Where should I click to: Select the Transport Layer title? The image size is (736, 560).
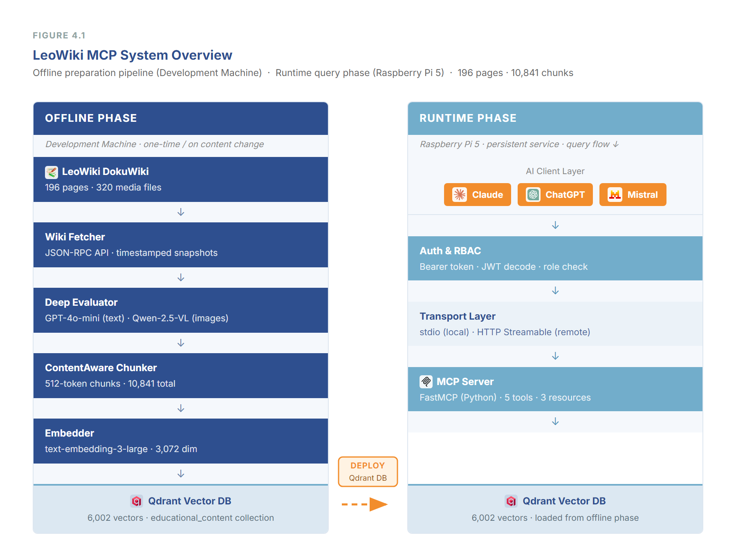(x=458, y=316)
